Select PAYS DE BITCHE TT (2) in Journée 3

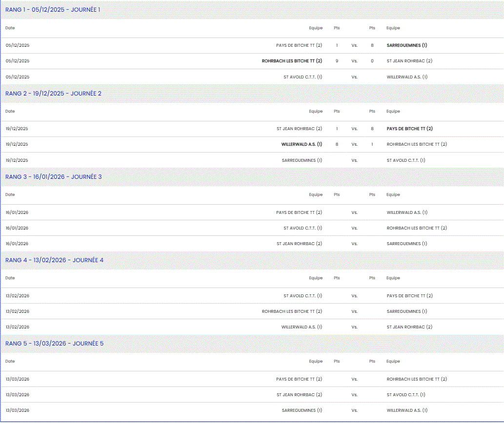coord(299,212)
